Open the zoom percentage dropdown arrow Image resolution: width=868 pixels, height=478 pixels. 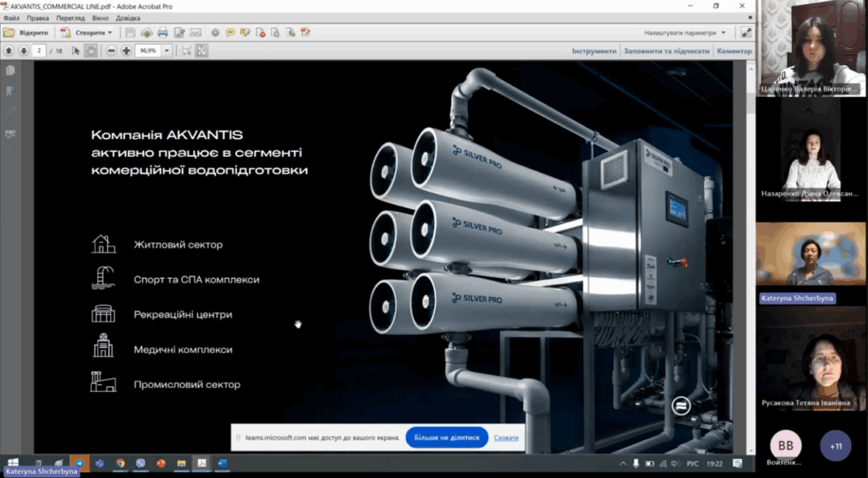pos(167,51)
